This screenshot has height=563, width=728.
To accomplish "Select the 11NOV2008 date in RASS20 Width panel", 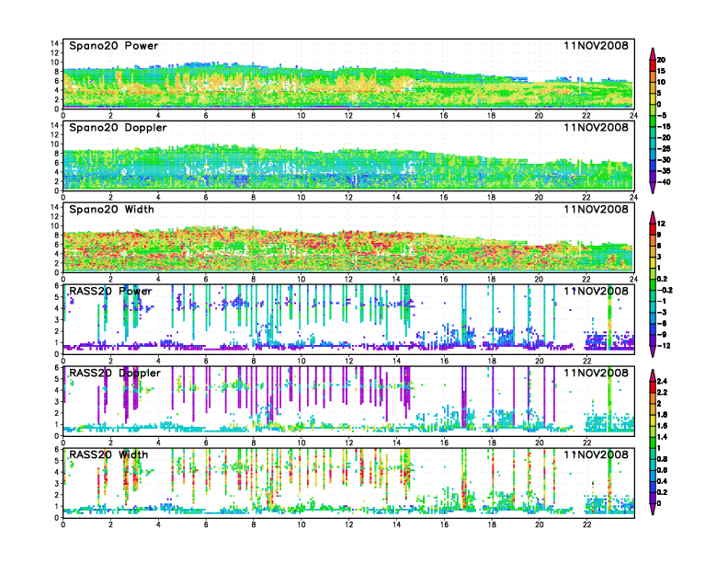I will pos(596,454).
